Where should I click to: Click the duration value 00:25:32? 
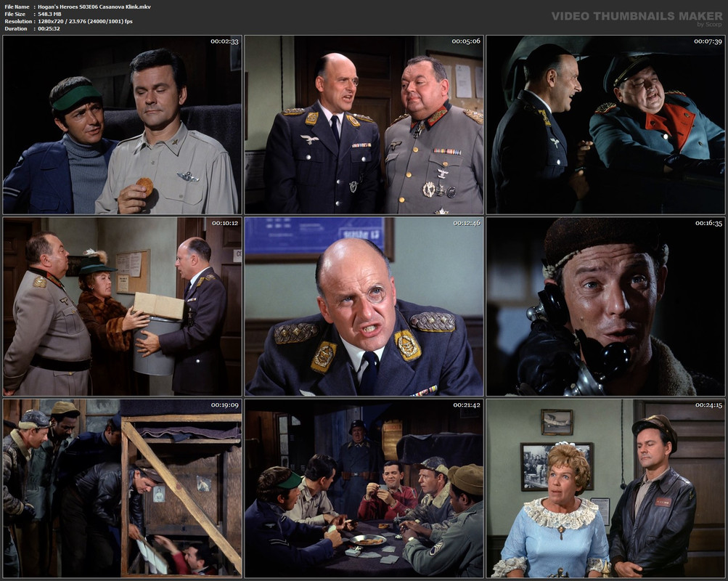tap(49, 29)
